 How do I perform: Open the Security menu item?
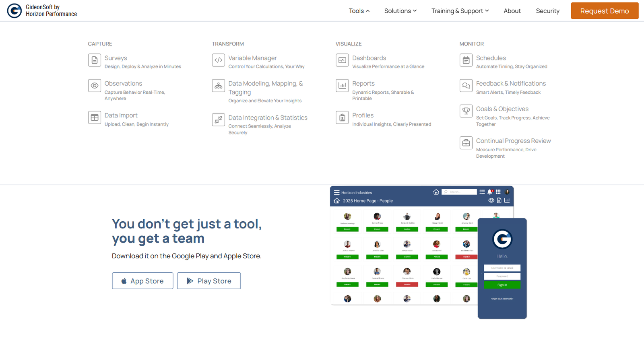tap(547, 11)
